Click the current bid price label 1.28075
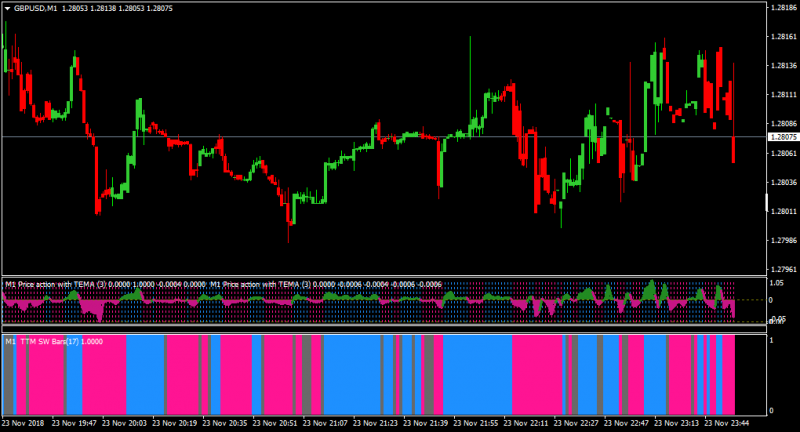Image resolution: width=800 pixels, height=432 pixels. (783, 137)
